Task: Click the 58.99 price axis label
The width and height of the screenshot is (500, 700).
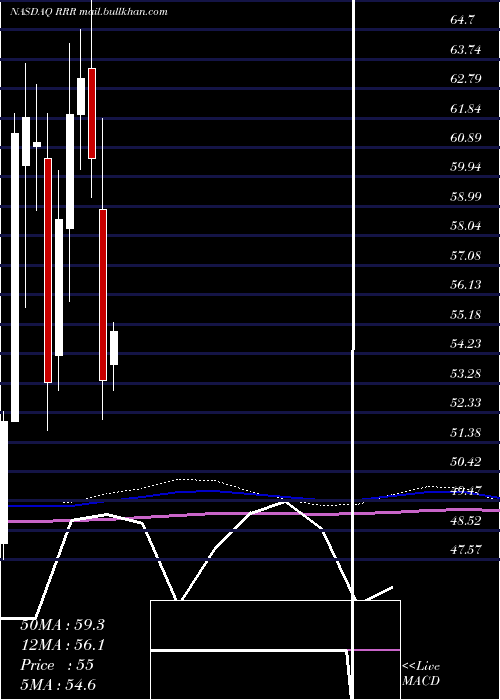Action: pyautogui.click(x=466, y=196)
